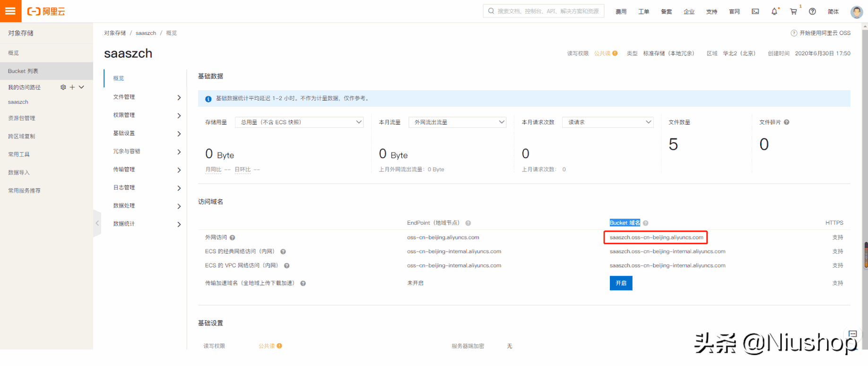The width and height of the screenshot is (868, 366).
Task: Click the 公共读 warning icon in header
Action: (615, 53)
